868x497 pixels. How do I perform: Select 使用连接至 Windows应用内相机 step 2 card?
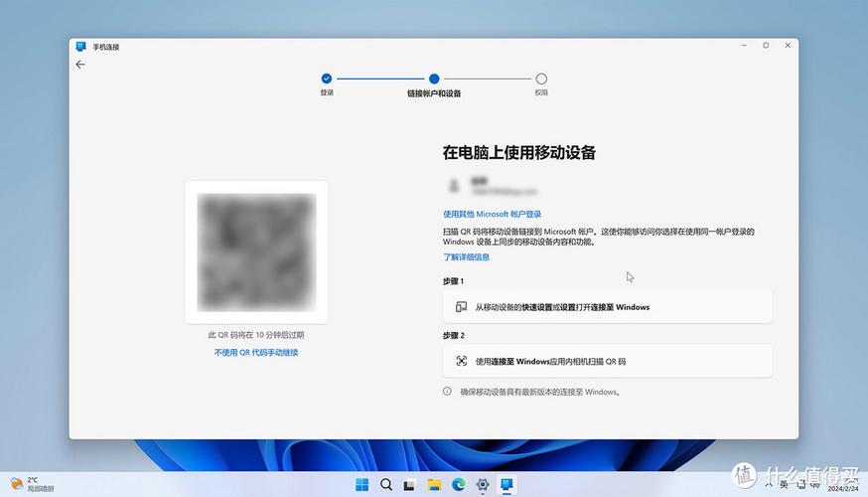point(607,361)
